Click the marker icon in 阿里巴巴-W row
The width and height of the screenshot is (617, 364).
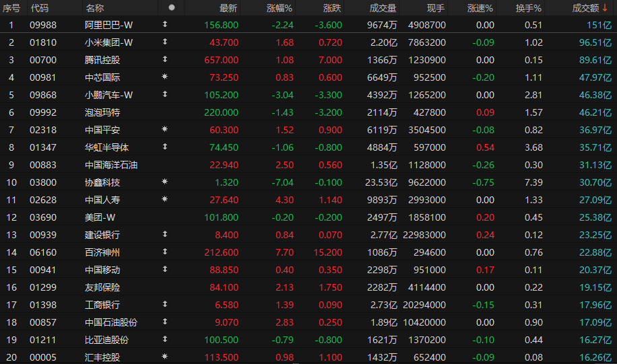click(x=165, y=24)
